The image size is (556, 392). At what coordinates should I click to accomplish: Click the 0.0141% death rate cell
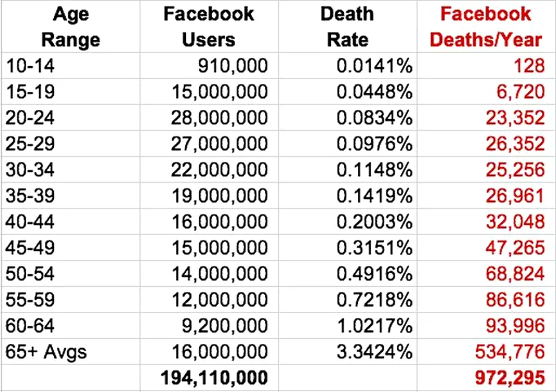[374, 66]
